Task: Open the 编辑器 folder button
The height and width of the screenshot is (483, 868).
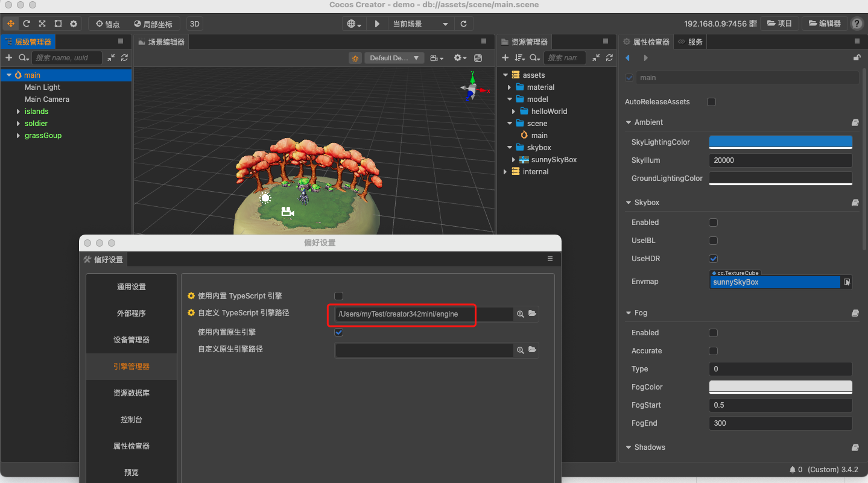Action: pos(824,24)
